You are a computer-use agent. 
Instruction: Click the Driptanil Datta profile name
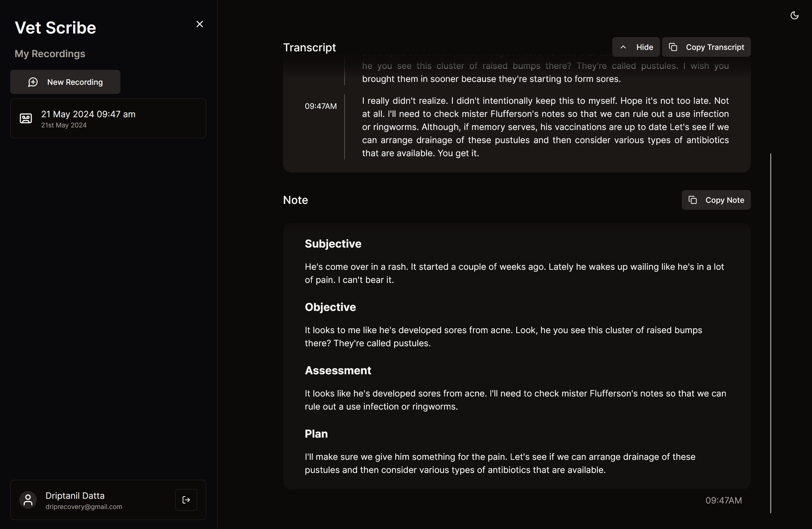tap(75, 496)
